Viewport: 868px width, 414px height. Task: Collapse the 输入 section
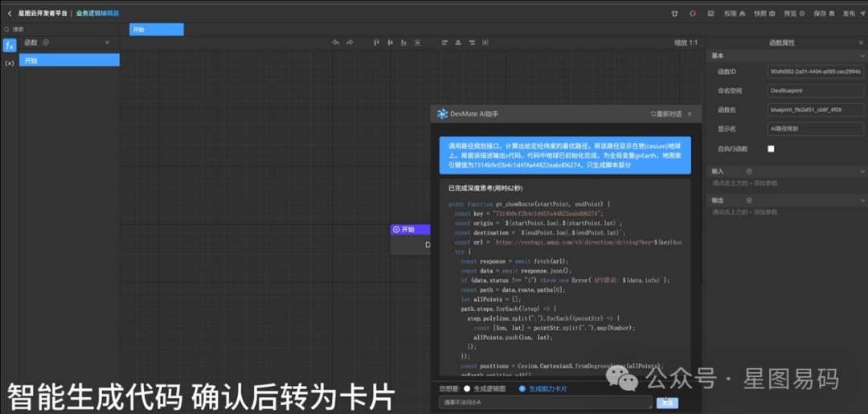coord(862,171)
